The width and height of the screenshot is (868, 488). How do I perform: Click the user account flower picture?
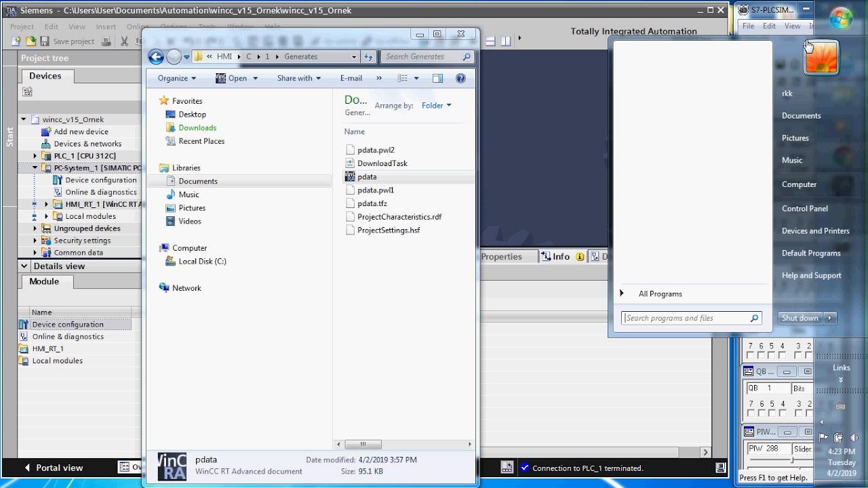821,57
